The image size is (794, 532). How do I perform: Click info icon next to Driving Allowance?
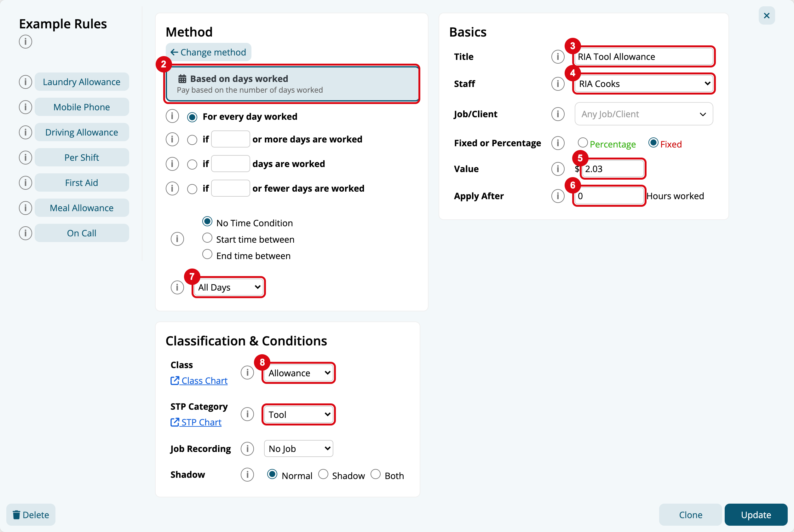click(26, 132)
